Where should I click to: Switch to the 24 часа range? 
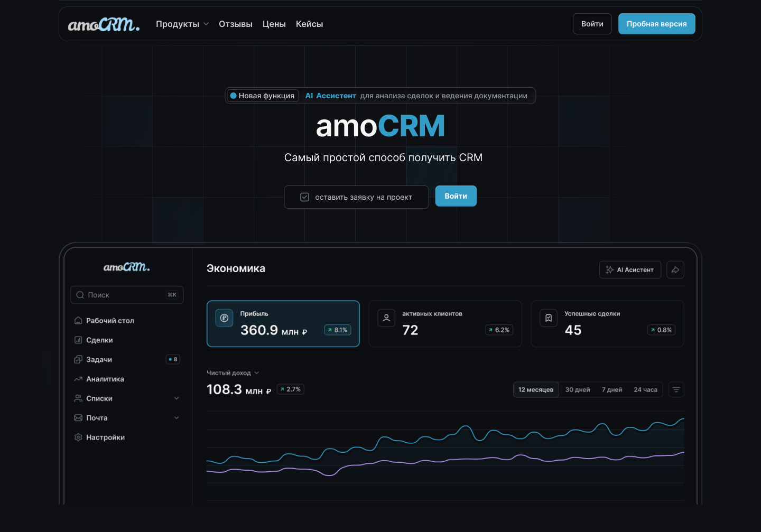(x=646, y=390)
